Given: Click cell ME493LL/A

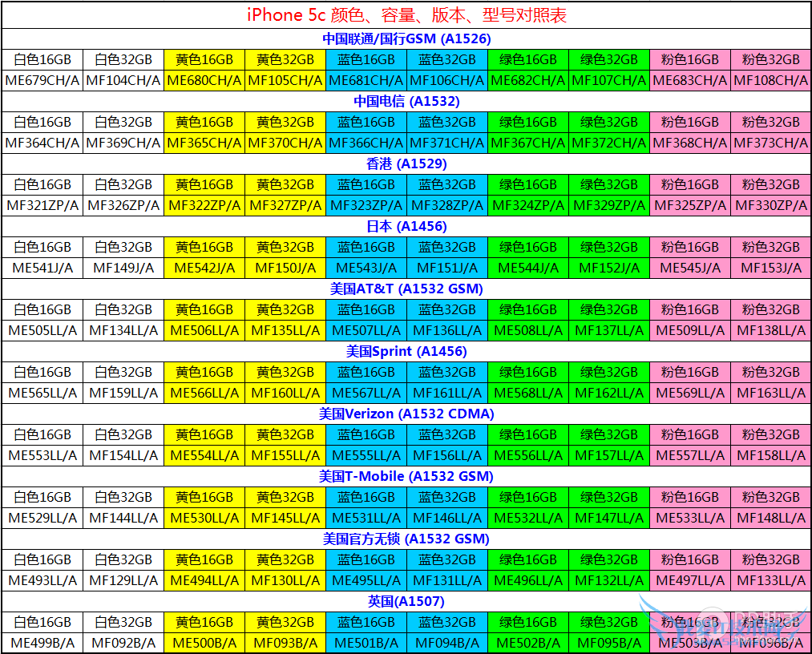Looking at the screenshot, I should [x=42, y=580].
